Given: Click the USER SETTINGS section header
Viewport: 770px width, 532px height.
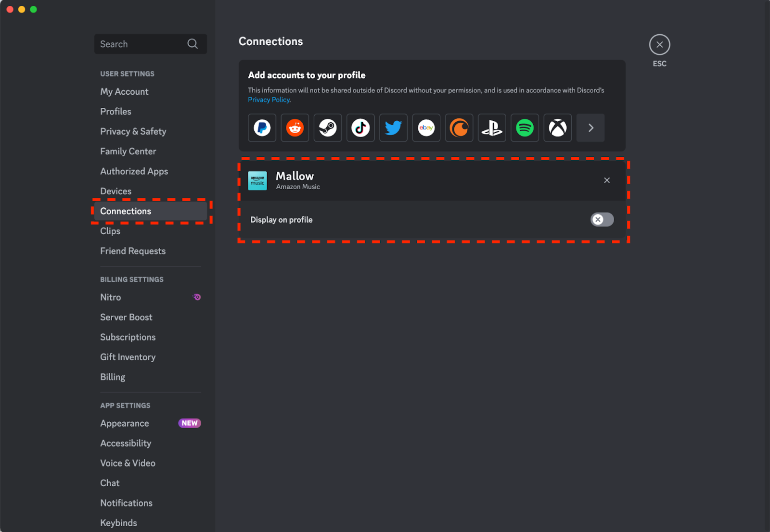Looking at the screenshot, I should click(127, 74).
